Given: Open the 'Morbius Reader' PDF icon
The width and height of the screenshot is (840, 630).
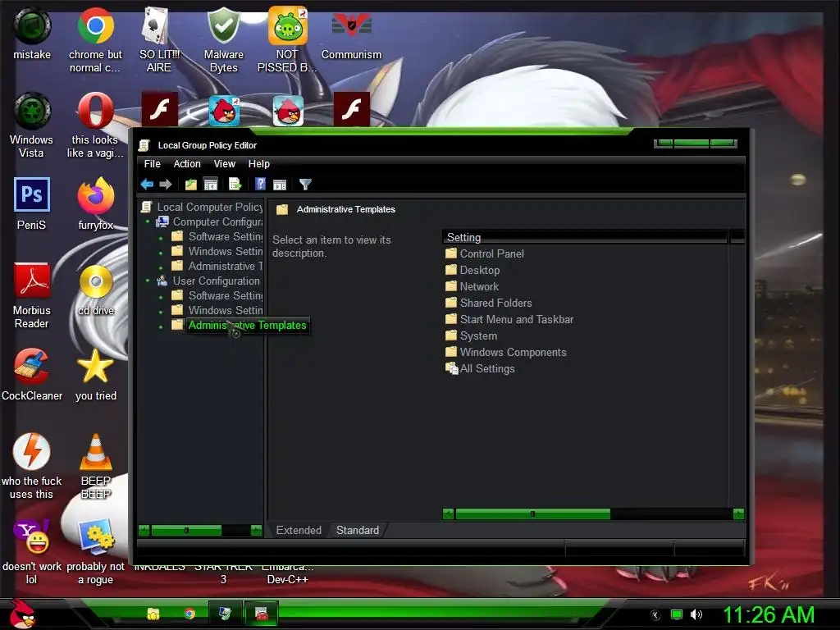Looking at the screenshot, I should (x=32, y=295).
